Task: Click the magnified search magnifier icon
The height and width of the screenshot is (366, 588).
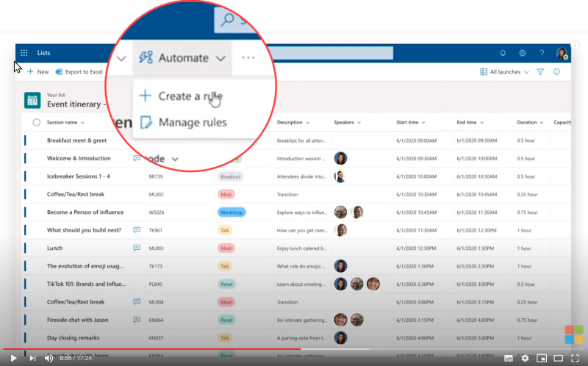Action: (227, 20)
